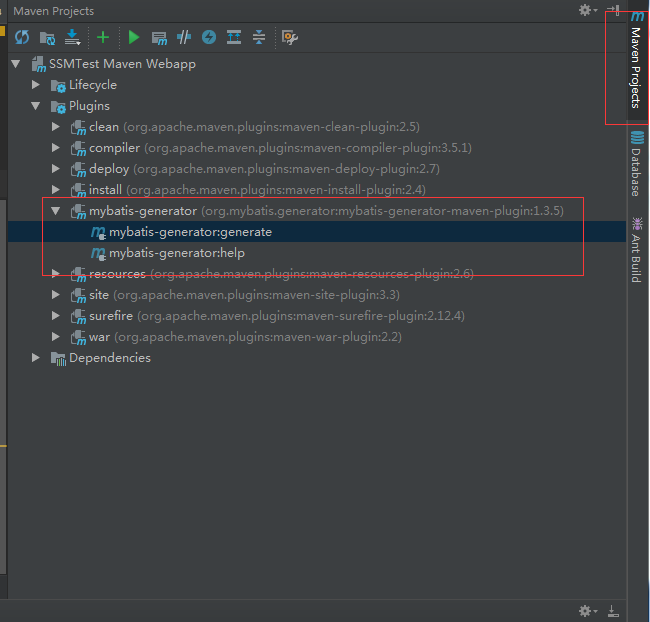
Task: Expand the deploy plugin arrow
Action: (56, 169)
